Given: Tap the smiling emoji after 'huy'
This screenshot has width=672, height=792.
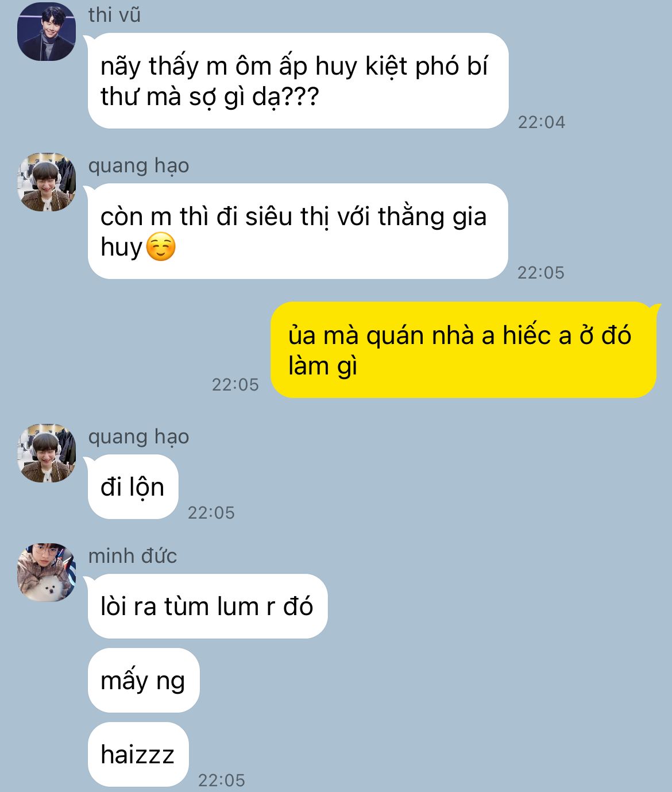Looking at the screenshot, I should tap(161, 247).
